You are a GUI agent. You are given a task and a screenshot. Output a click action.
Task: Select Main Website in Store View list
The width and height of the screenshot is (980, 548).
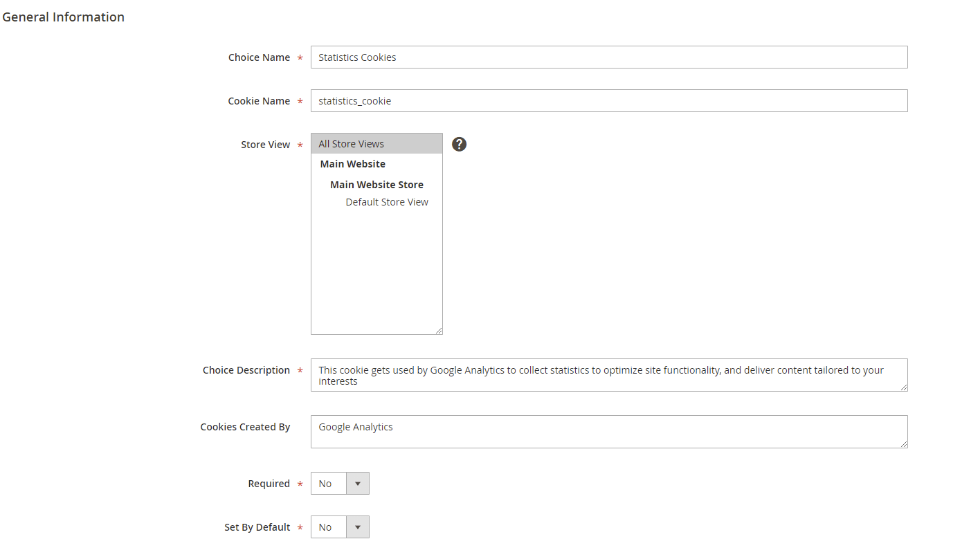[x=353, y=164]
